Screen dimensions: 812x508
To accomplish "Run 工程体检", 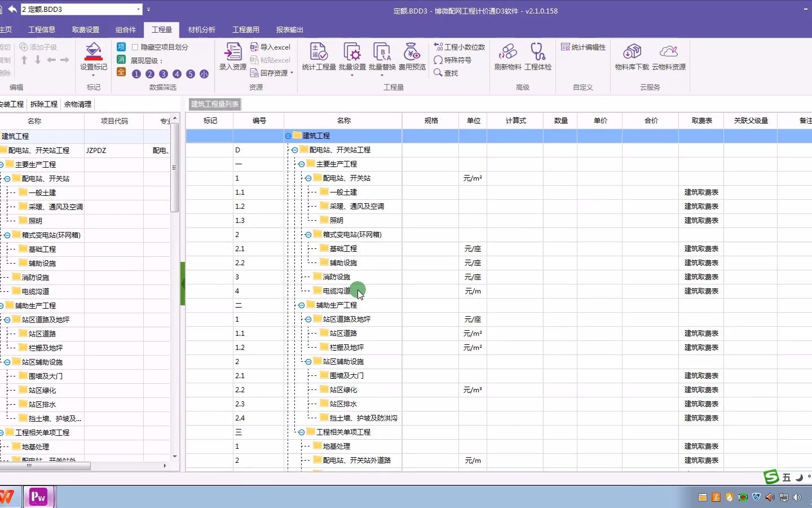I will coord(538,56).
